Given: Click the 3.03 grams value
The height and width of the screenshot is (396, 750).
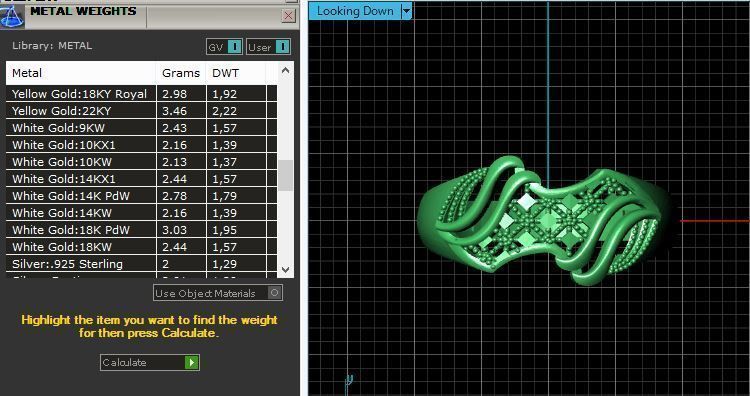Looking at the screenshot, I should pos(174,230).
